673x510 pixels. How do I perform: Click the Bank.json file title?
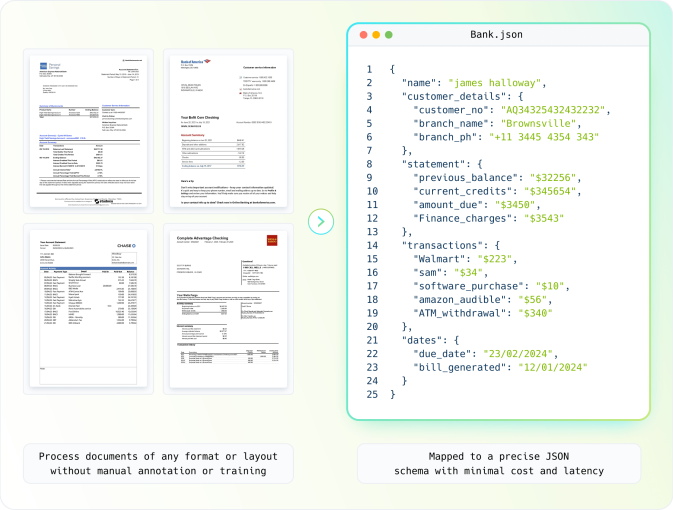click(498, 35)
